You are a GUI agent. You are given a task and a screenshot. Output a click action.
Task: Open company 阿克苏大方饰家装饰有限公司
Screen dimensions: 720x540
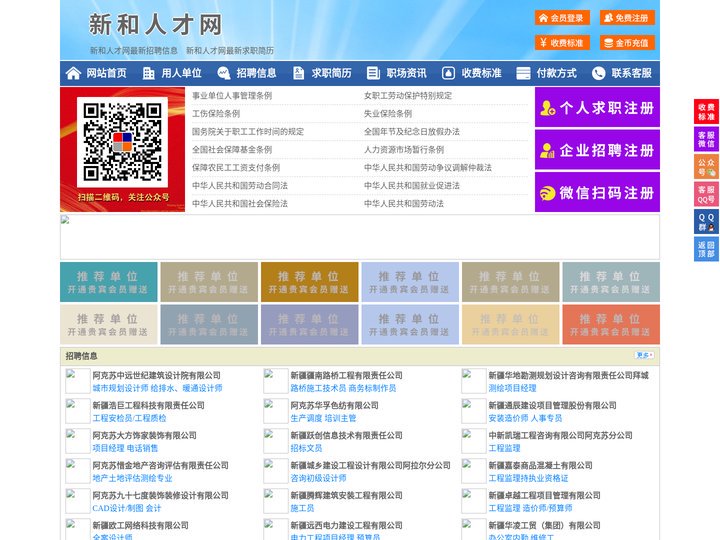tap(144, 435)
